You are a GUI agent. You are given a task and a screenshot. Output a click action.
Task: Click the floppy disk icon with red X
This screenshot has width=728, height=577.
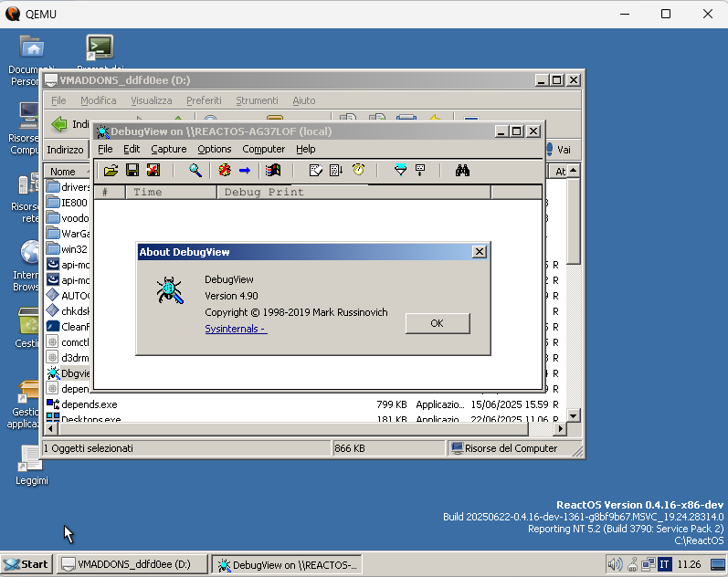(153, 171)
